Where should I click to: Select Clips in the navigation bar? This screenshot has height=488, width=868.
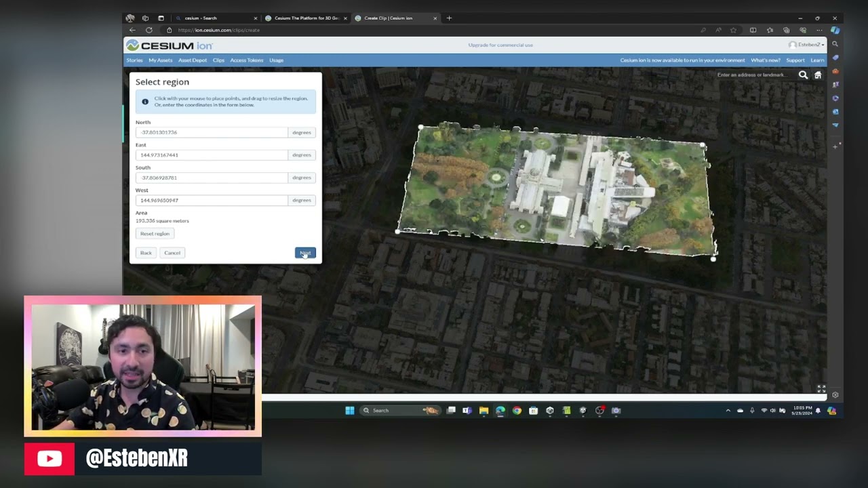tap(218, 60)
